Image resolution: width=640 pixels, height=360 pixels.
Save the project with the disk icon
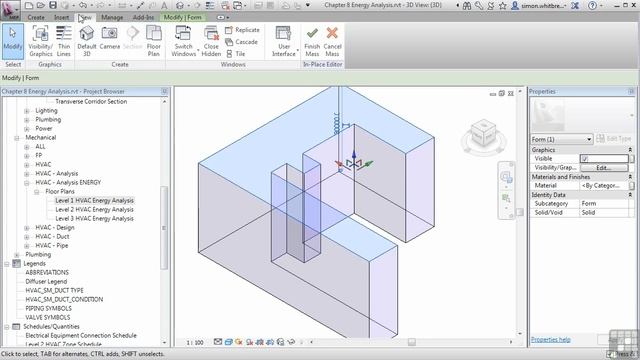pos(53,5)
